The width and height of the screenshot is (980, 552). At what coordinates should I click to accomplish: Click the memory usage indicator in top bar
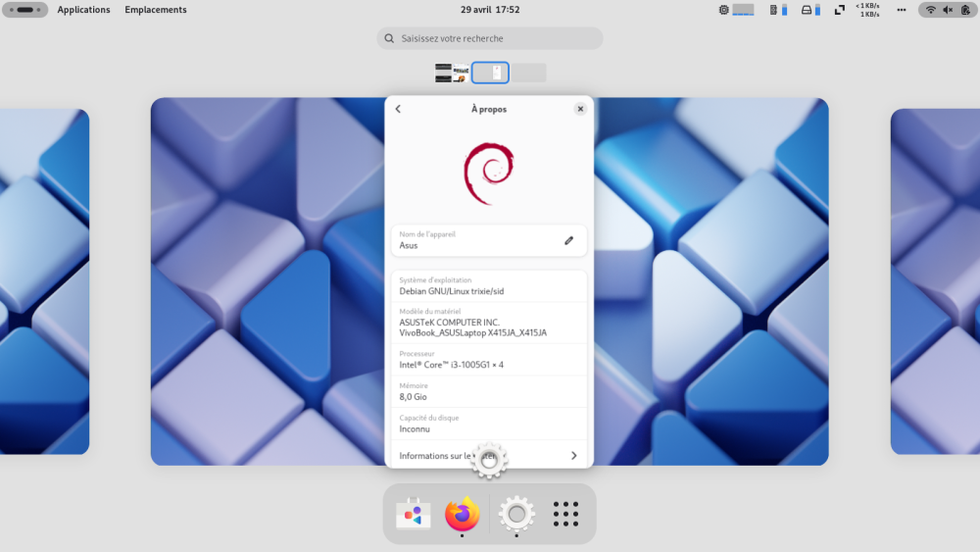coord(778,10)
